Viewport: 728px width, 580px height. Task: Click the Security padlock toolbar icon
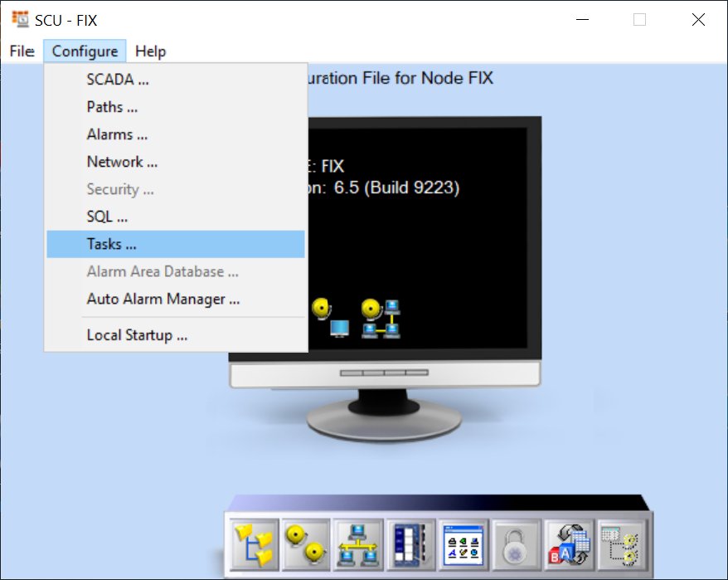click(516, 544)
